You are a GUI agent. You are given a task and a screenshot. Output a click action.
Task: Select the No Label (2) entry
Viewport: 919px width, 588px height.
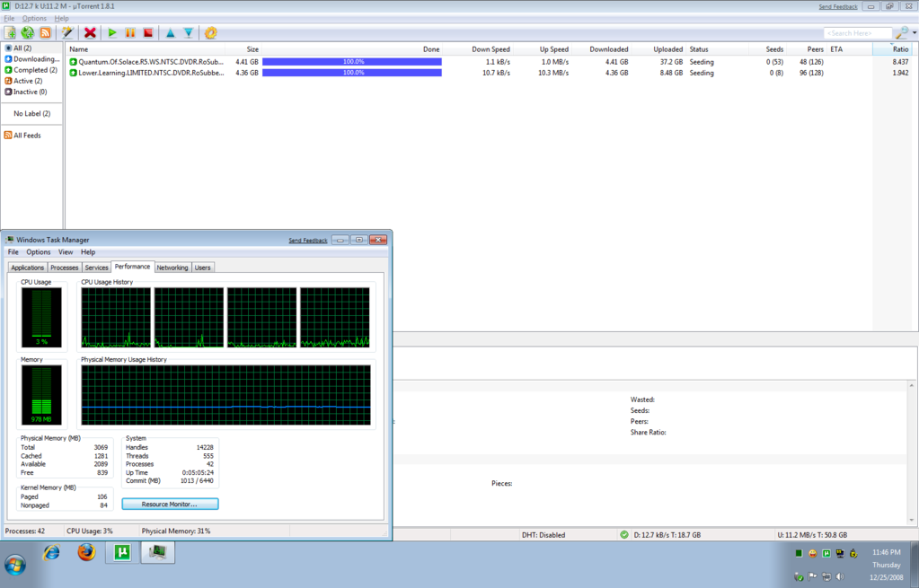(31, 114)
